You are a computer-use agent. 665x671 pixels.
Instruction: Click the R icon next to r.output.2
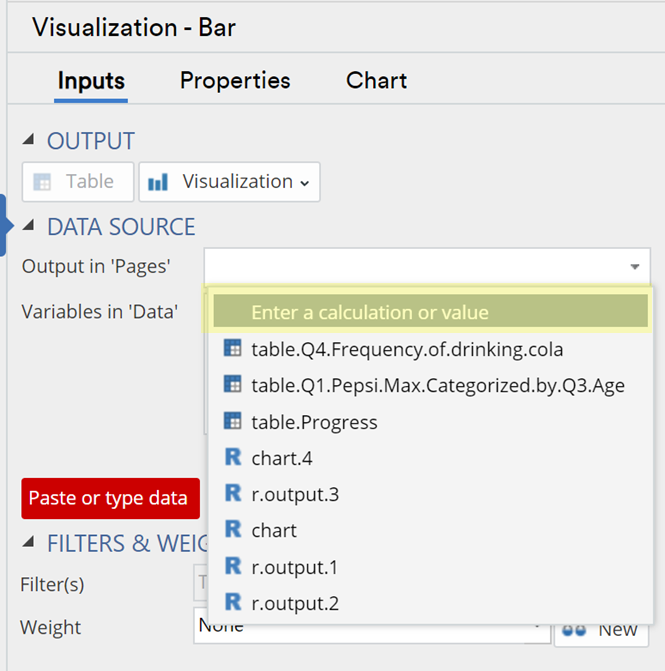point(233,602)
